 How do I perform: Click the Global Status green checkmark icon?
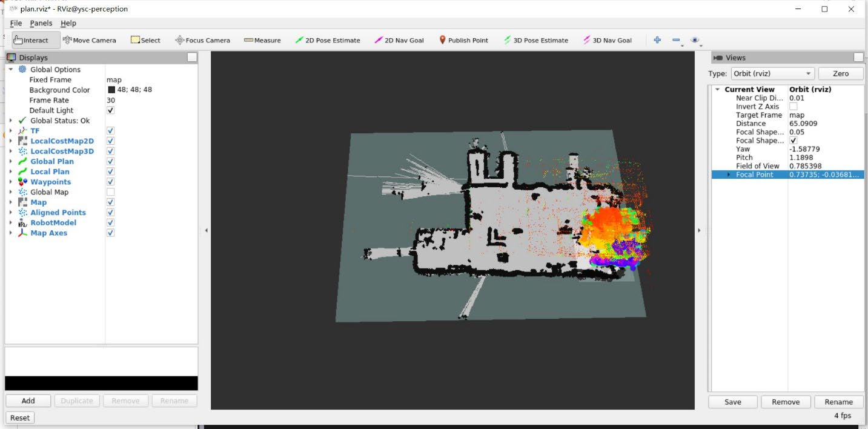(x=23, y=121)
